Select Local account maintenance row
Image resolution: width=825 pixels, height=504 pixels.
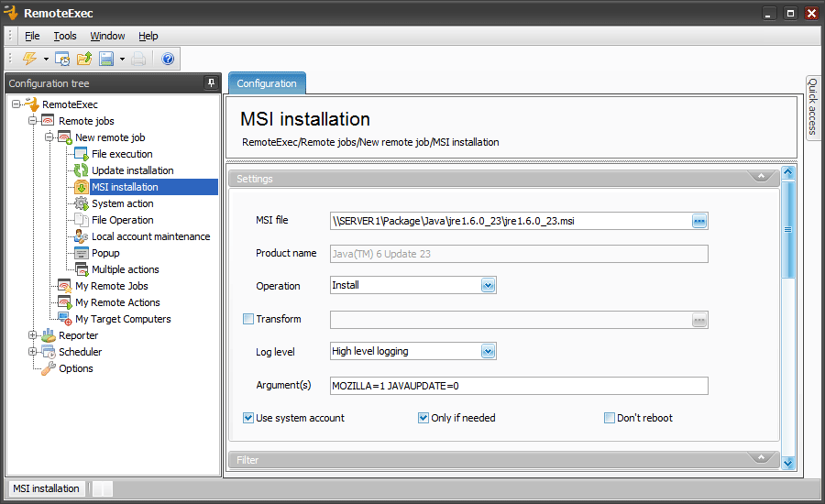(150, 236)
